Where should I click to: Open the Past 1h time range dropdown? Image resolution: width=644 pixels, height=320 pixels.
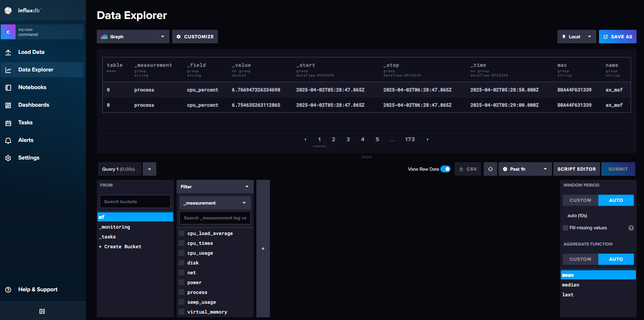pyautogui.click(x=525, y=169)
